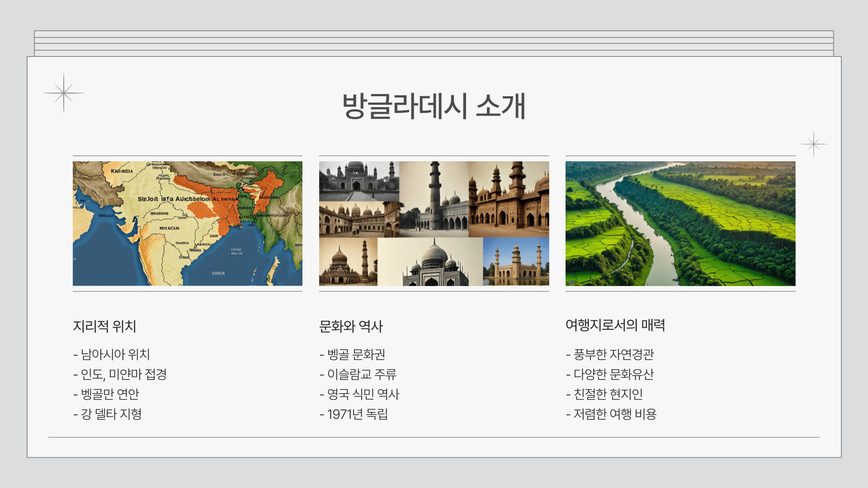Select the 지리적 위치 heading
Image resolution: width=868 pixels, height=488 pixels.
(x=104, y=326)
